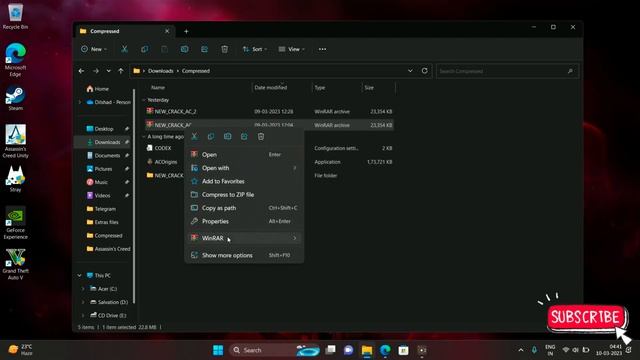Image resolution: width=640 pixels, height=360 pixels.
Task: Open File Explorer from taskbar
Action: 367,350
